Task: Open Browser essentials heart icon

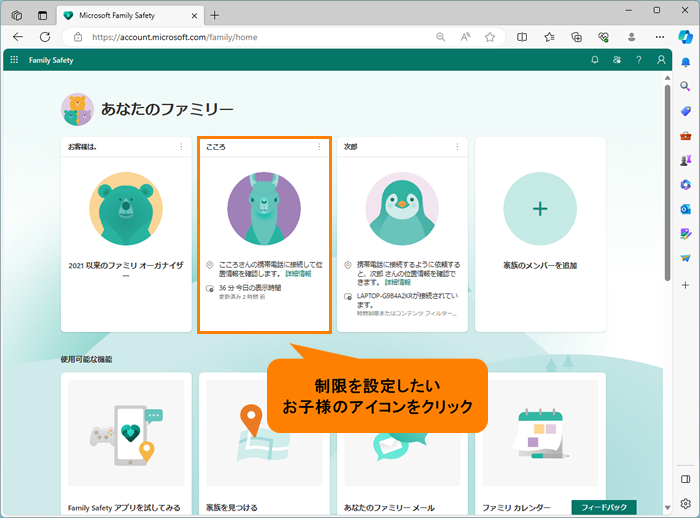Action: pos(604,37)
